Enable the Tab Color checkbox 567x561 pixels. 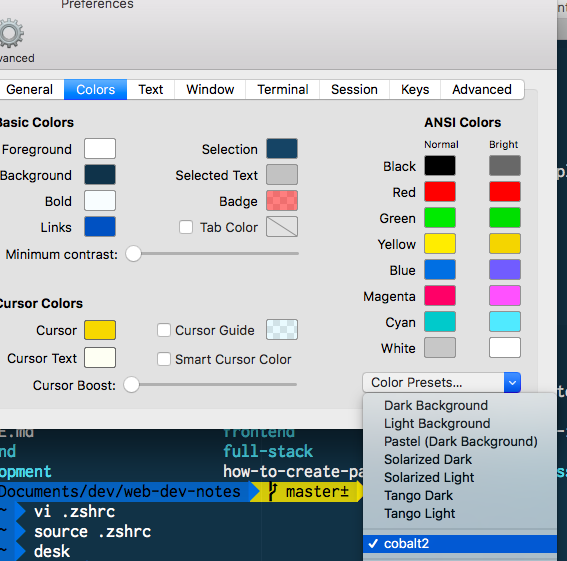(186, 227)
